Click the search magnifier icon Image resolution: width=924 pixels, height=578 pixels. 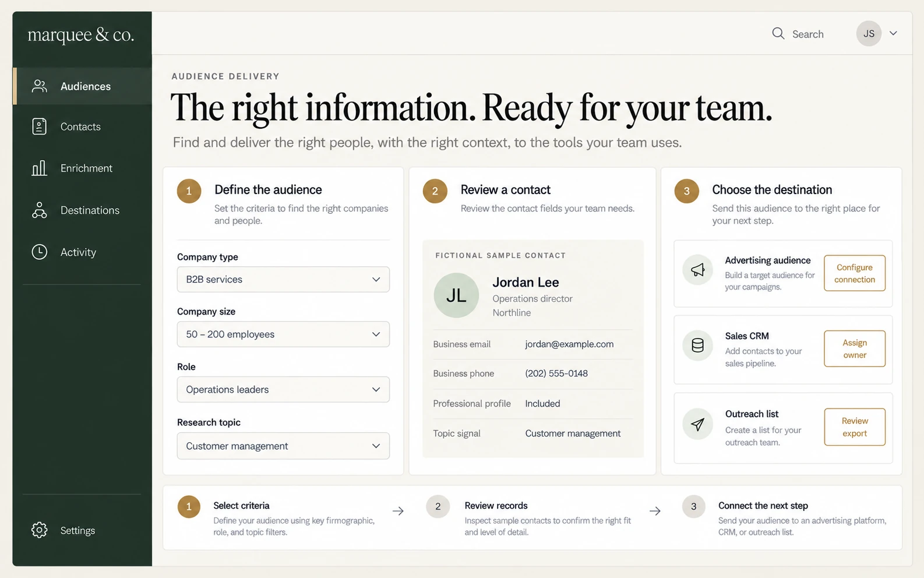pos(778,33)
